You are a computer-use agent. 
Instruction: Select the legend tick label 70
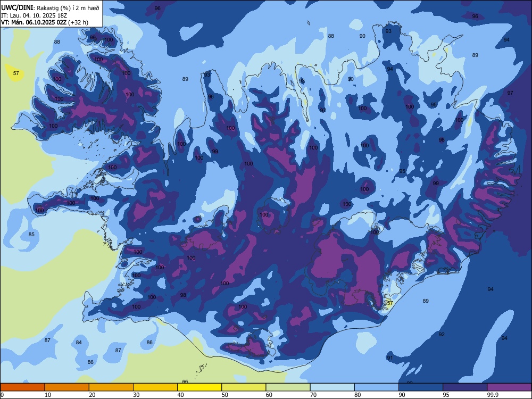[x=313, y=395]
